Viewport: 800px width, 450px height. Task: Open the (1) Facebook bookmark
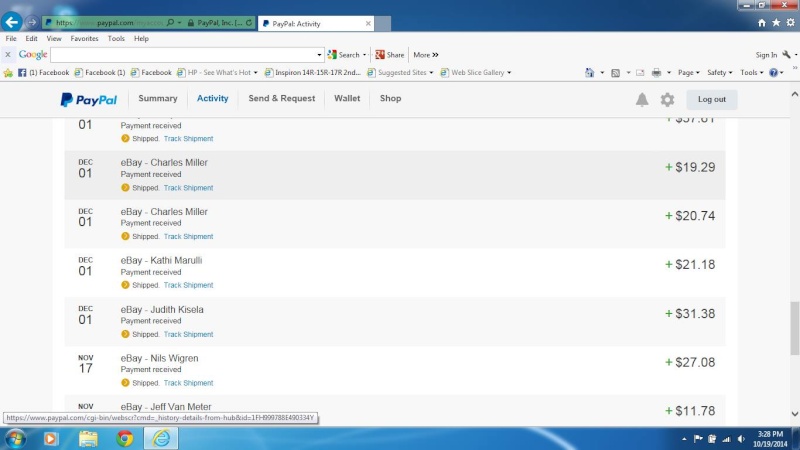coord(43,72)
